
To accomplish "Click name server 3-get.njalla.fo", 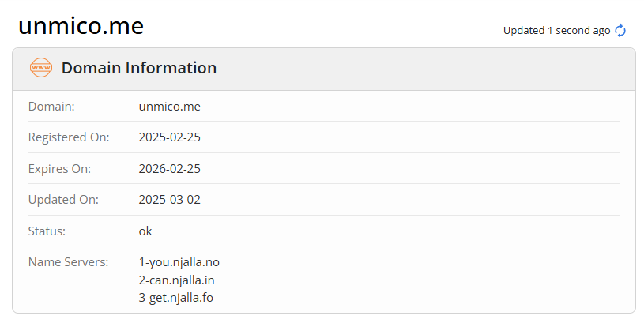I will pyautogui.click(x=176, y=298).
